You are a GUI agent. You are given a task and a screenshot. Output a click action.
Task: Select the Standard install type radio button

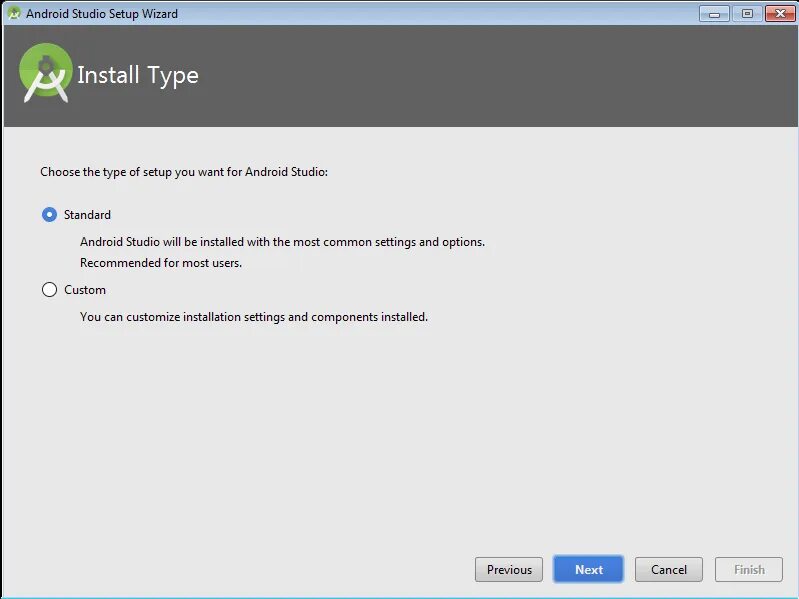pos(49,214)
